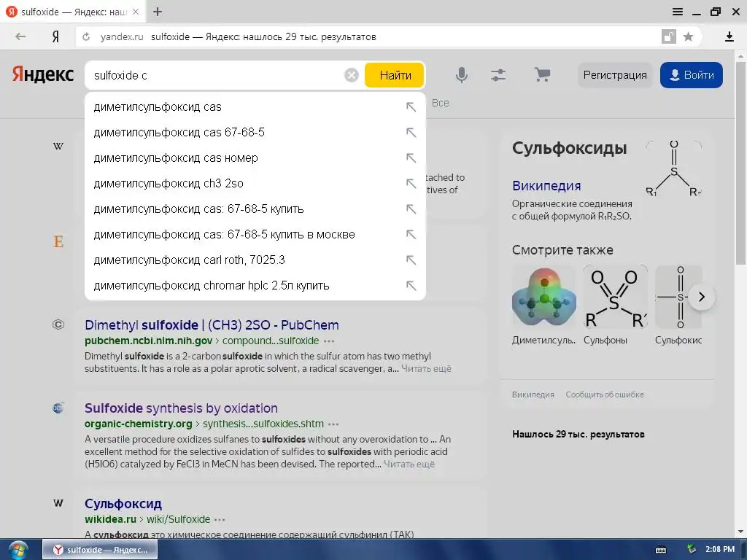Screen dimensions: 747x560
Task: Open the Википедия link in Сульфоксиды panel
Action: tap(546, 186)
